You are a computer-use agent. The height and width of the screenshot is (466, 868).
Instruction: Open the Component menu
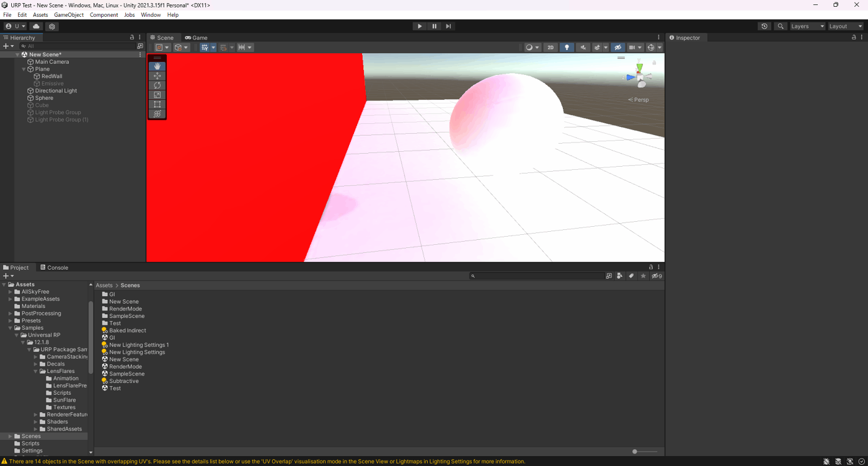click(x=104, y=15)
